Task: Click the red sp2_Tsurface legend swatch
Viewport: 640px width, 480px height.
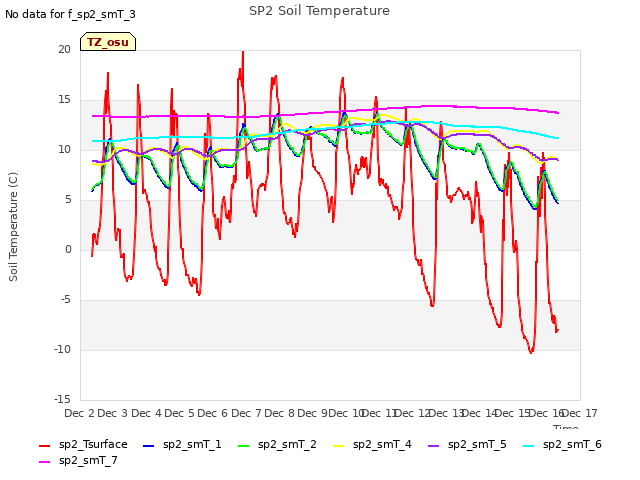Action: 44,446
